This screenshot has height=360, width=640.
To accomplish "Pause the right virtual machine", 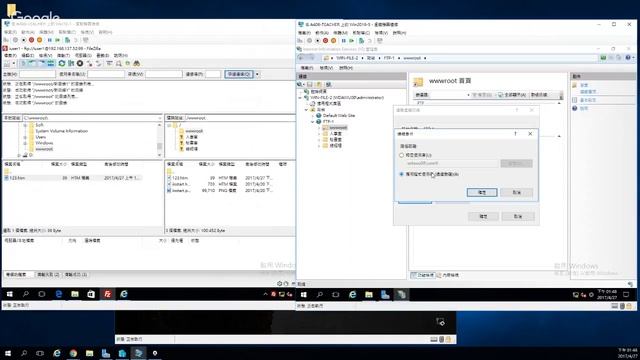I will tap(343, 40).
